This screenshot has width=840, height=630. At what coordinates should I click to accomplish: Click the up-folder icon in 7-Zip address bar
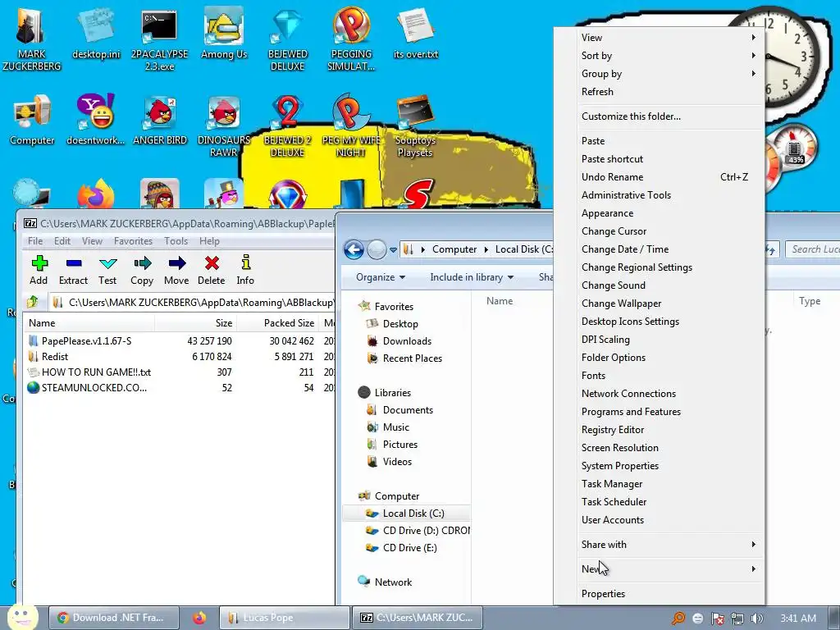click(33, 302)
